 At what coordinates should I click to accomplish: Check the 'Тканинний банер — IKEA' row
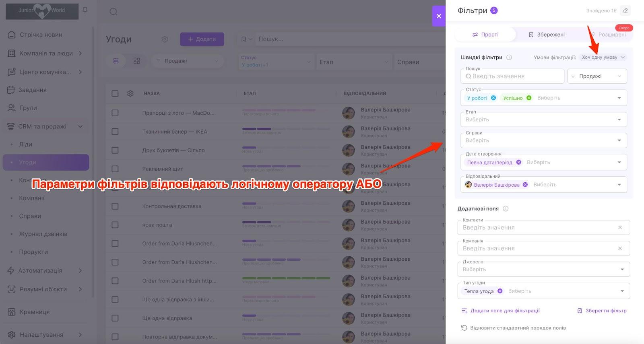pyautogui.click(x=115, y=132)
